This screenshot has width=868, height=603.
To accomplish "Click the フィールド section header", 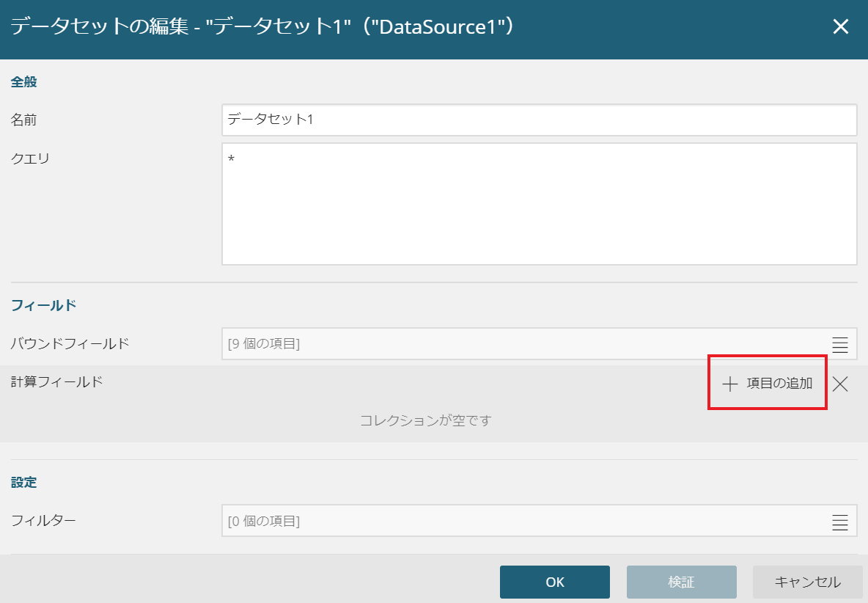I will 44,305.
